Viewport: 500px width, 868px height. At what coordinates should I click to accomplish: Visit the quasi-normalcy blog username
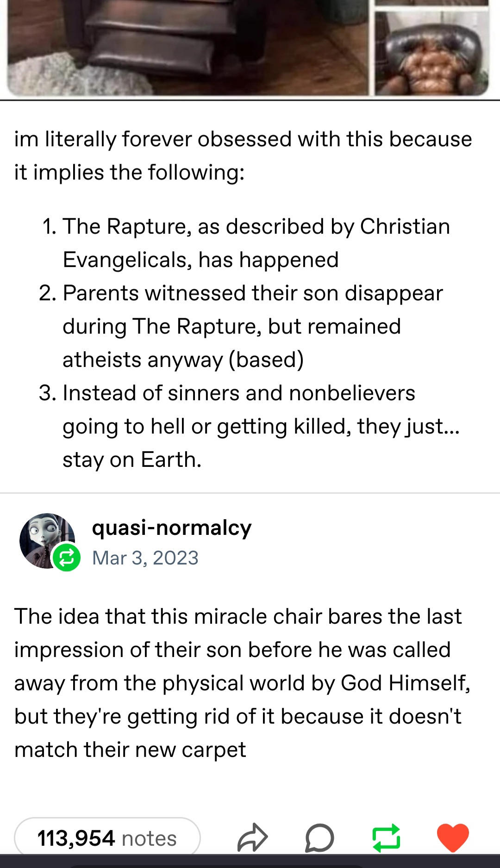(172, 528)
